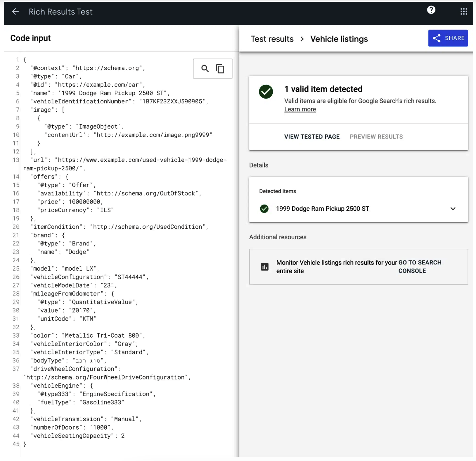Click the "contentUrl" code line
The image size is (476, 461).
128,135
